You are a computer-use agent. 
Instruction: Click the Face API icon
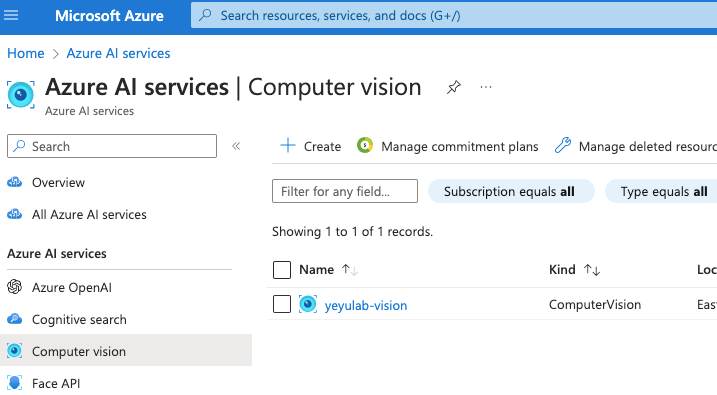pos(15,383)
